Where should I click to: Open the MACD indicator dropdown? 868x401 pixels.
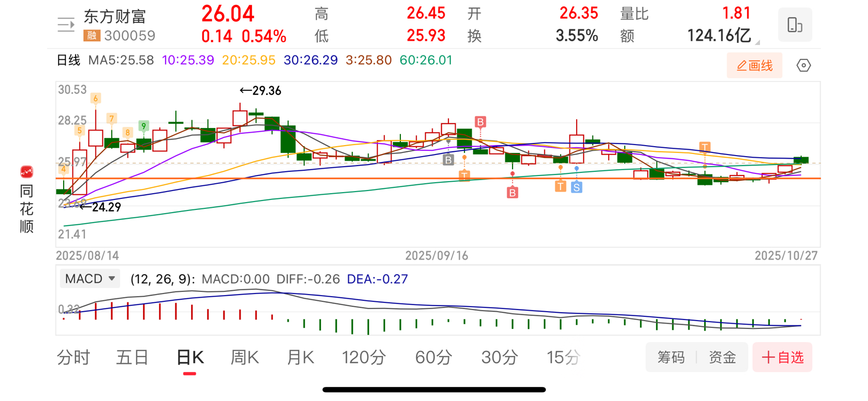coord(90,279)
